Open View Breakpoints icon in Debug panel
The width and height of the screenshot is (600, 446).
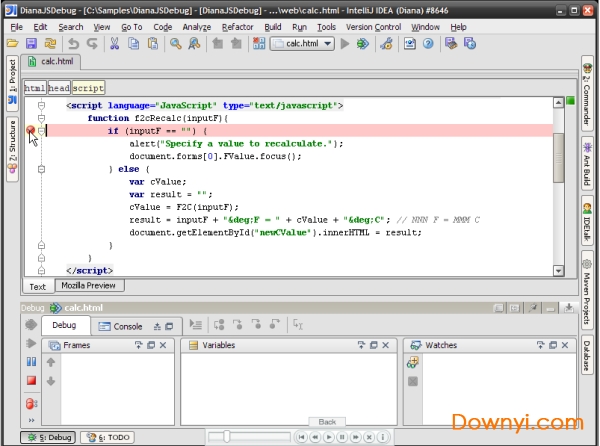click(31, 404)
